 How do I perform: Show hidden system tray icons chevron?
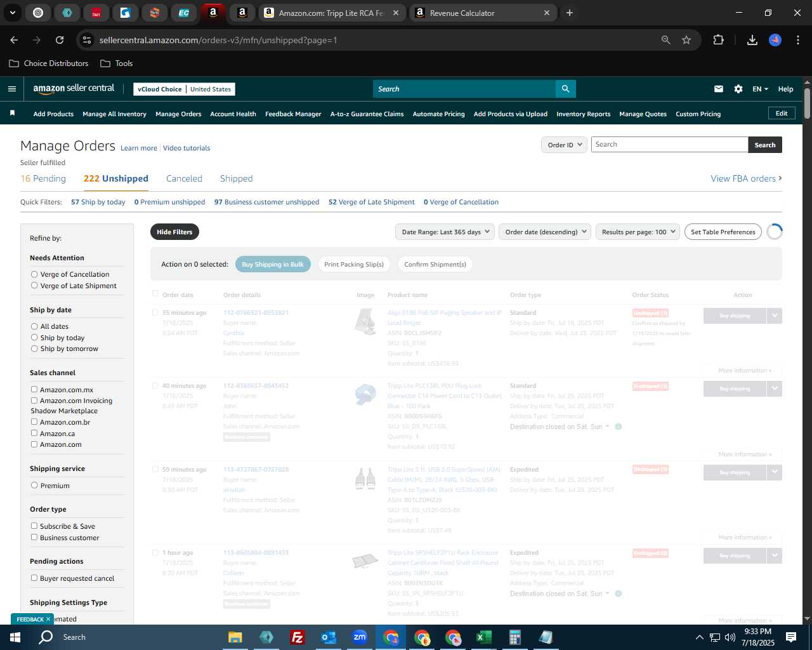click(699, 637)
